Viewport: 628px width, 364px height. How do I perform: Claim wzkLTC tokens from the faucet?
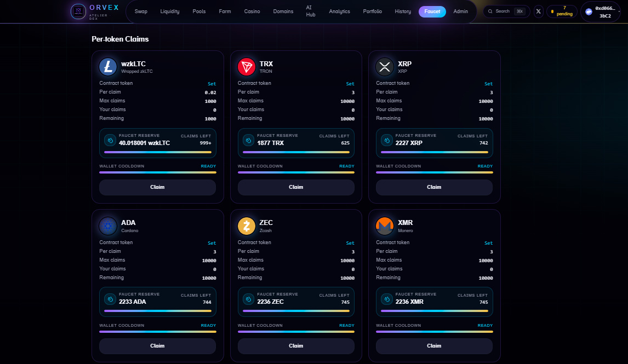click(157, 187)
